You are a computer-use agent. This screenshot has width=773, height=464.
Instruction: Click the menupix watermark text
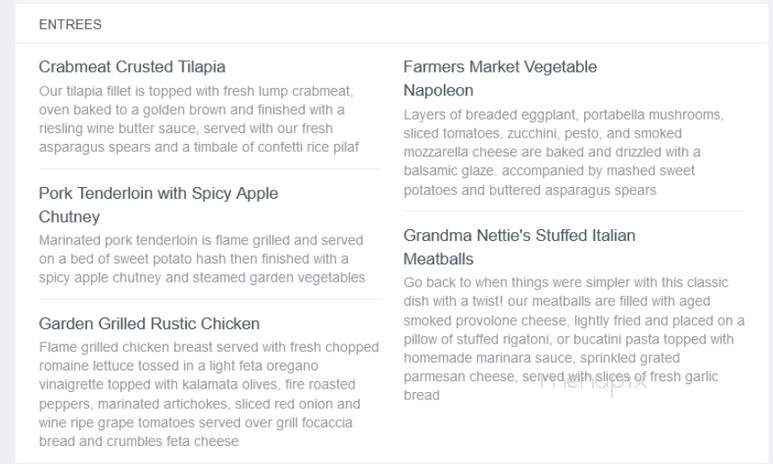tap(593, 382)
